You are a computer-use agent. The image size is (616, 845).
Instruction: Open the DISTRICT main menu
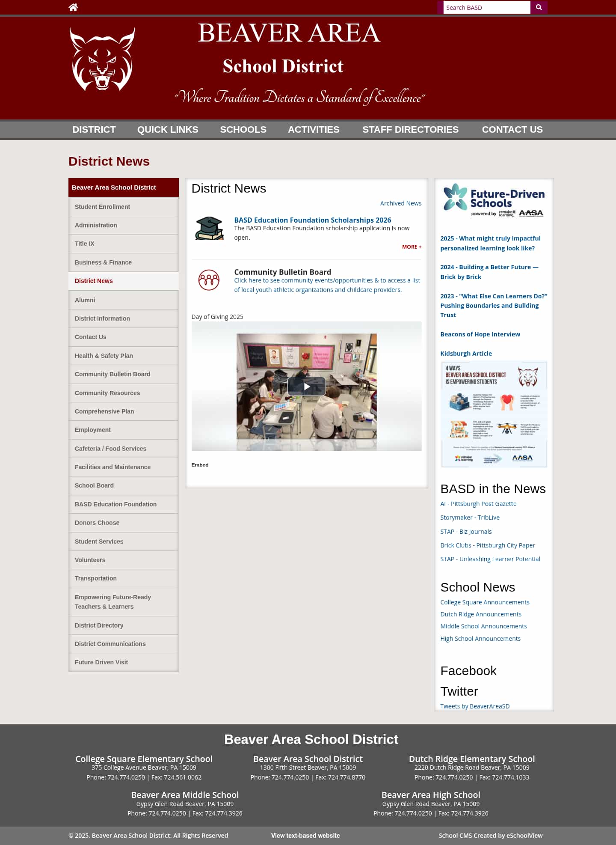tap(94, 130)
